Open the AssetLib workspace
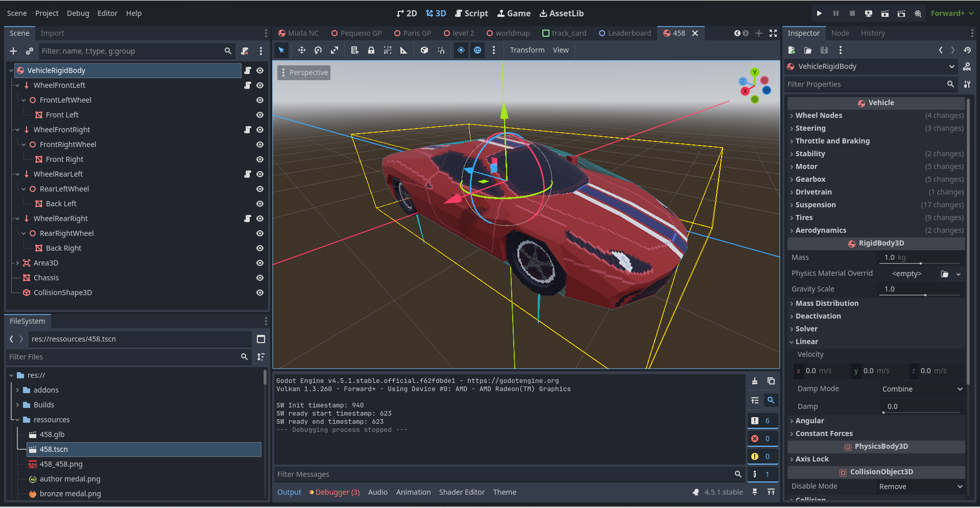The width and height of the screenshot is (980, 508). click(562, 13)
